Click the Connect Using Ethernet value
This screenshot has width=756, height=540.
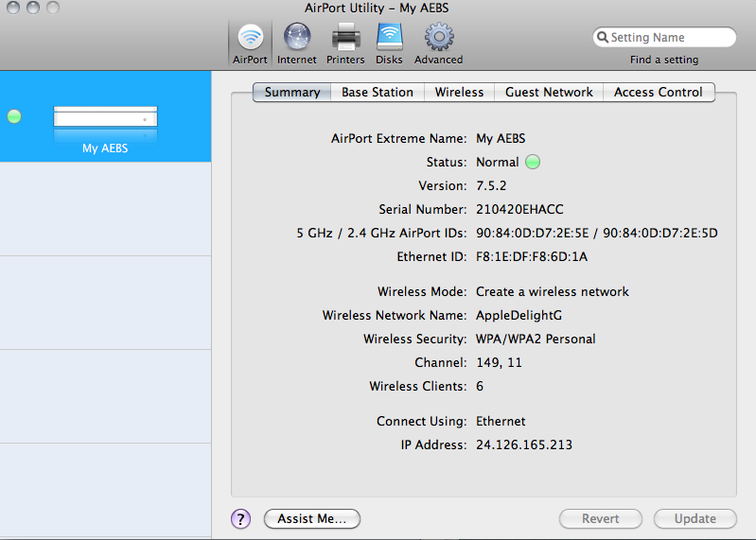pyautogui.click(x=501, y=422)
